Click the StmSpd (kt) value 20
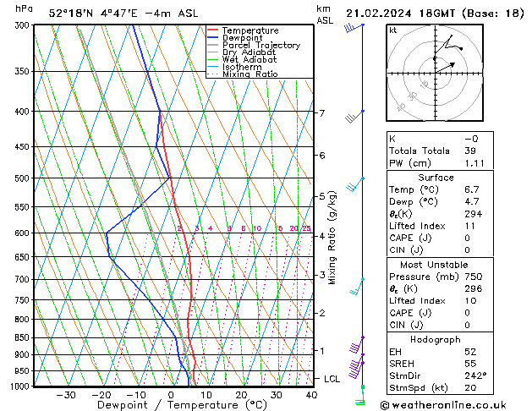 click(470, 387)
